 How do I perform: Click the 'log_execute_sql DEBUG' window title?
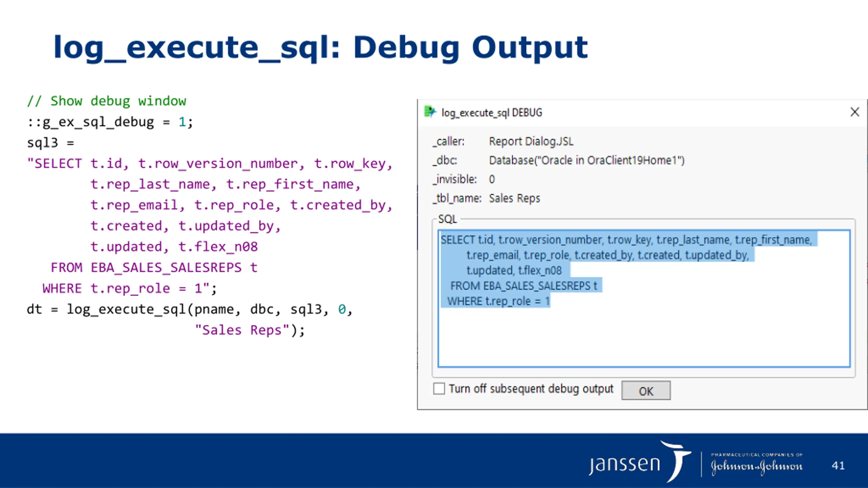pos(492,113)
